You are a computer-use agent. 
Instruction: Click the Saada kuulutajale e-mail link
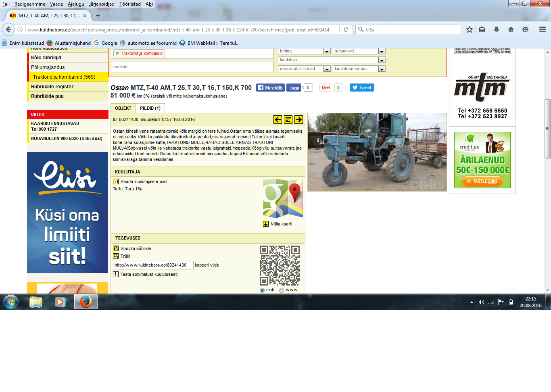[144, 181]
